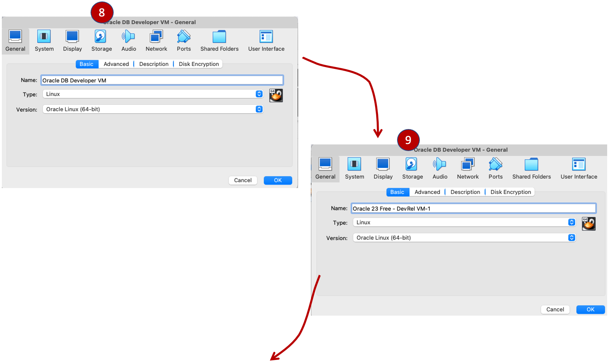The width and height of the screenshot is (609, 364).
Task: Switch to the Advanced tab in top dialog
Action: tap(116, 64)
